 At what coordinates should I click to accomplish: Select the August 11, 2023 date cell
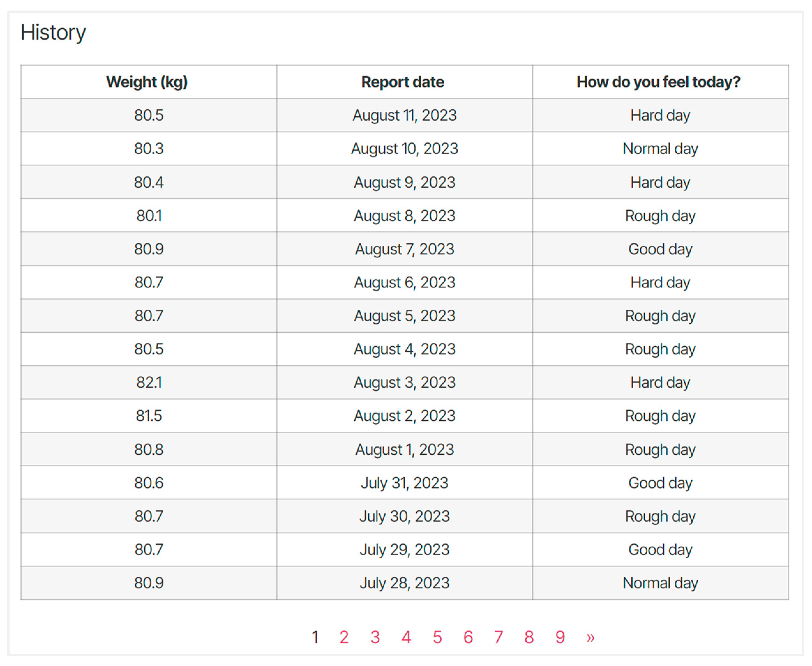(x=405, y=115)
